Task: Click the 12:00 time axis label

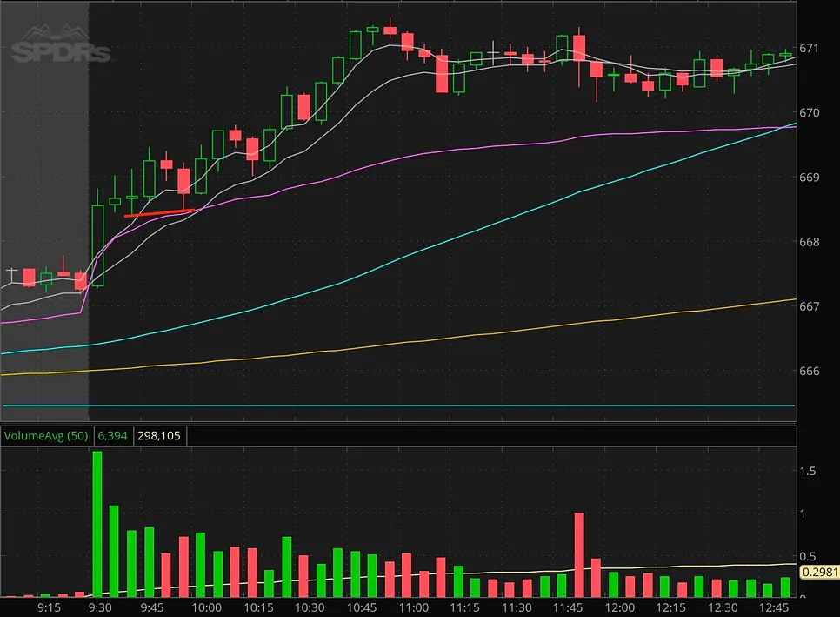Action: [620, 607]
